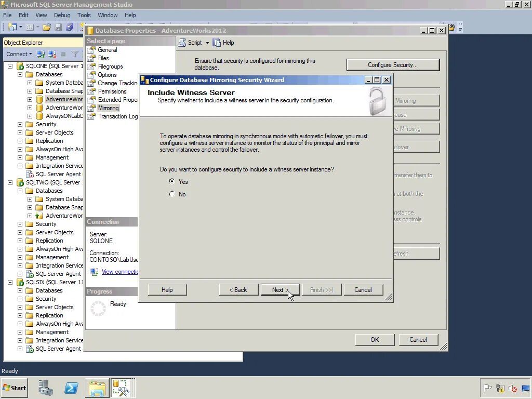Click the Save All toolbar icon
Image resolution: width=532 pixels, height=399 pixels.
click(x=70, y=27)
